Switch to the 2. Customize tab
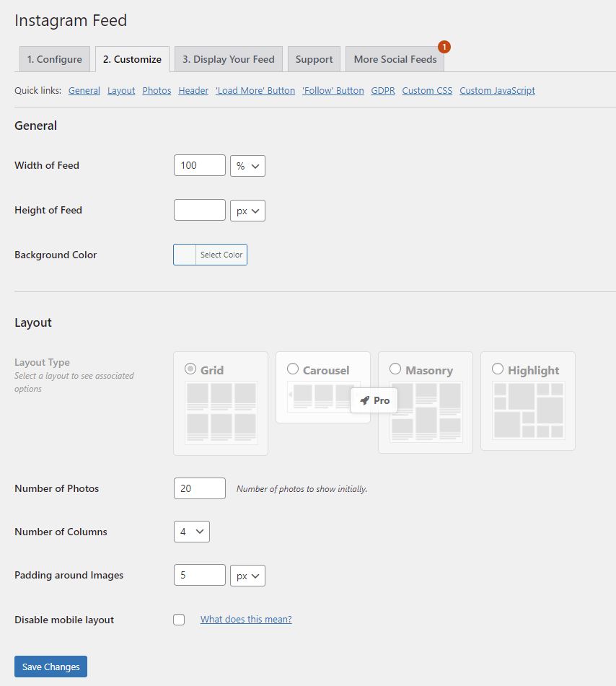The image size is (616, 686). (132, 59)
